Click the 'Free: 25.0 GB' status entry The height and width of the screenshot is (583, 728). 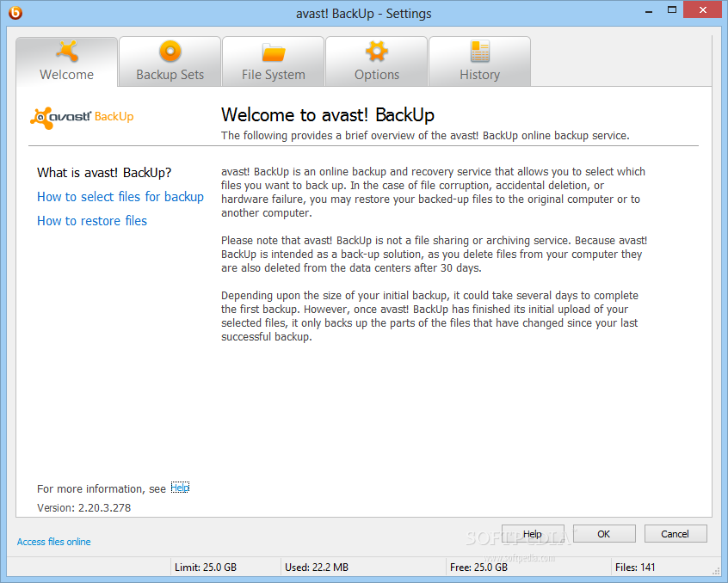click(478, 568)
